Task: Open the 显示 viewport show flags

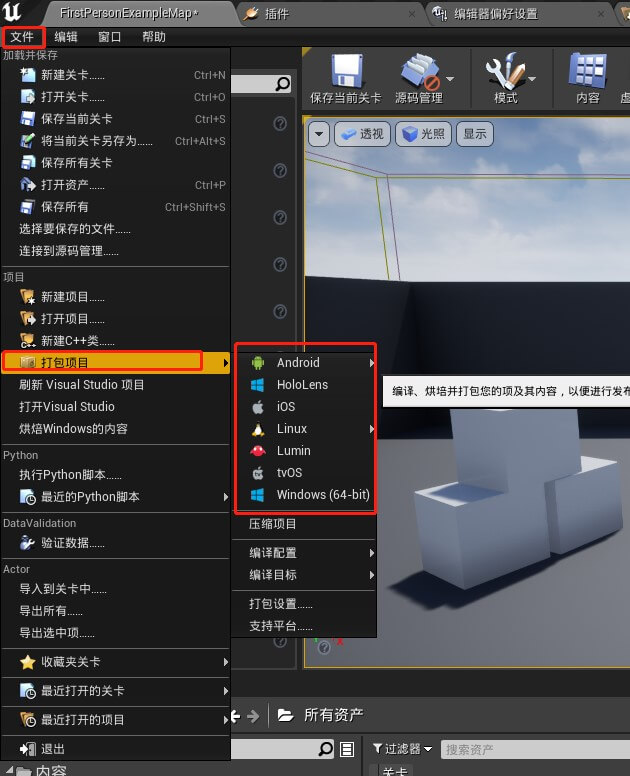Action: click(x=475, y=134)
